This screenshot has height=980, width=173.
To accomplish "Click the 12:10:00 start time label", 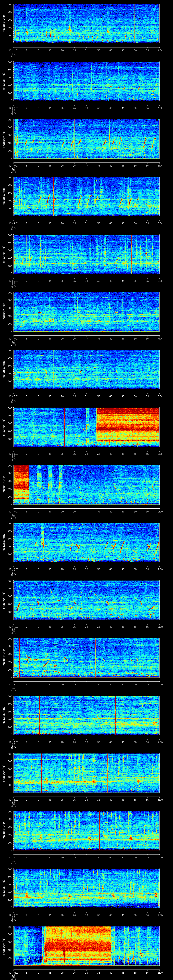I will pyautogui.click(x=13, y=569).
